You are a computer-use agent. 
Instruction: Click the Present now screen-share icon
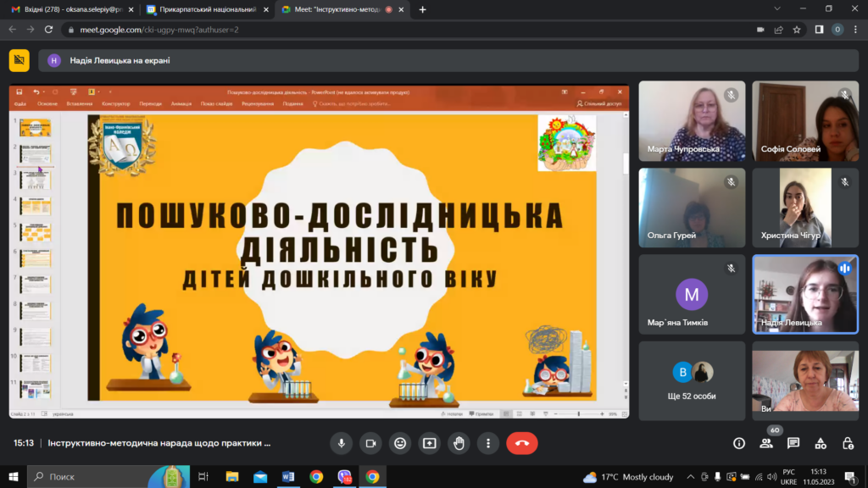pos(430,443)
